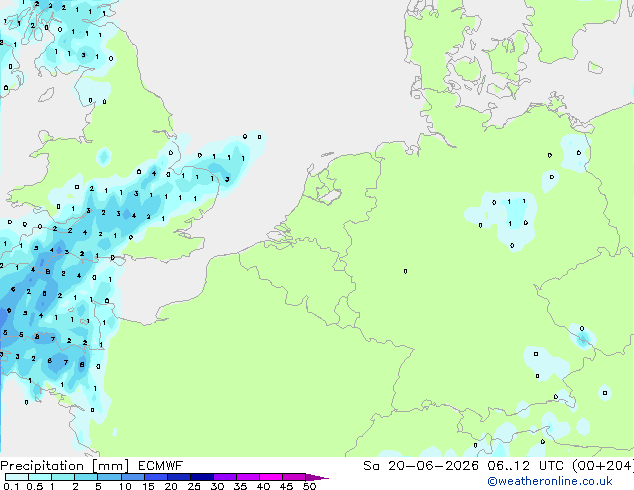Select the '0.5' legend scale label

34,486
